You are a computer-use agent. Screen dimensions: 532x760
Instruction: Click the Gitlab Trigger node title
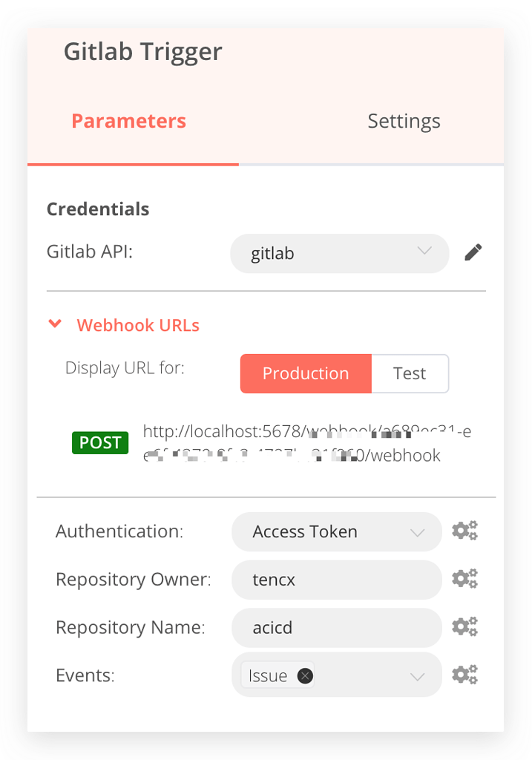[142, 52]
